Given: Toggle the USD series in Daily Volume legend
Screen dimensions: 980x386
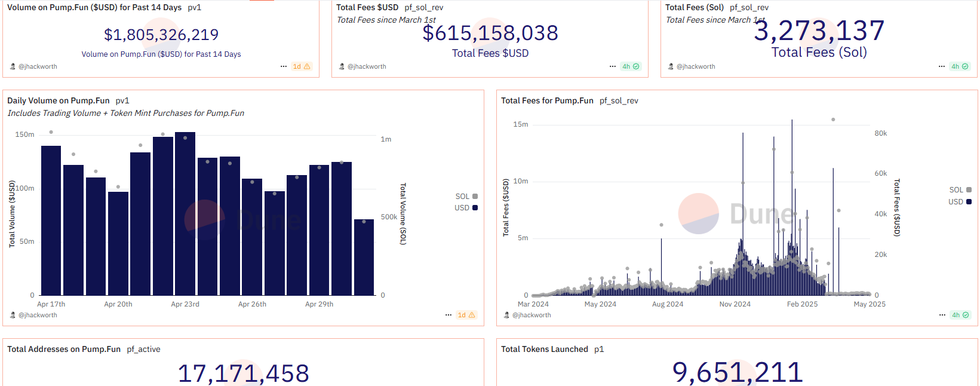Looking at the screenshot, I should coord(466,207).
